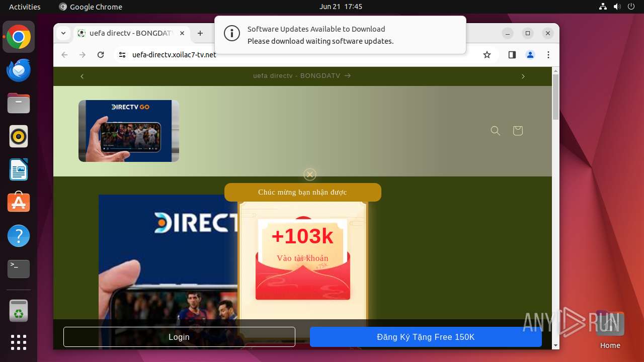The image size is (644, 362).
Task: Click the DIRECTV GO logo image
Action: 129,131
